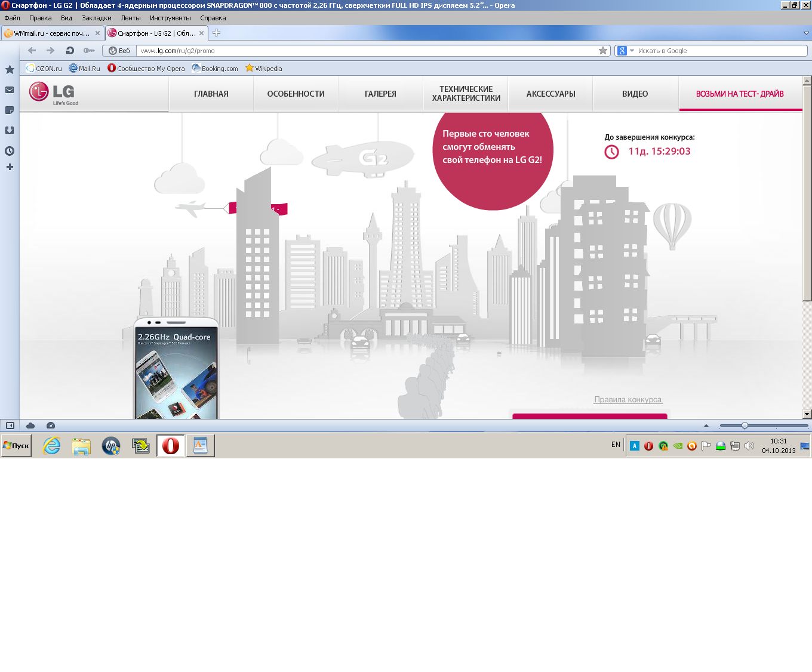Click the HP icon on taskbar
Viewport: 812px width, 672px height.
[111, 445]
